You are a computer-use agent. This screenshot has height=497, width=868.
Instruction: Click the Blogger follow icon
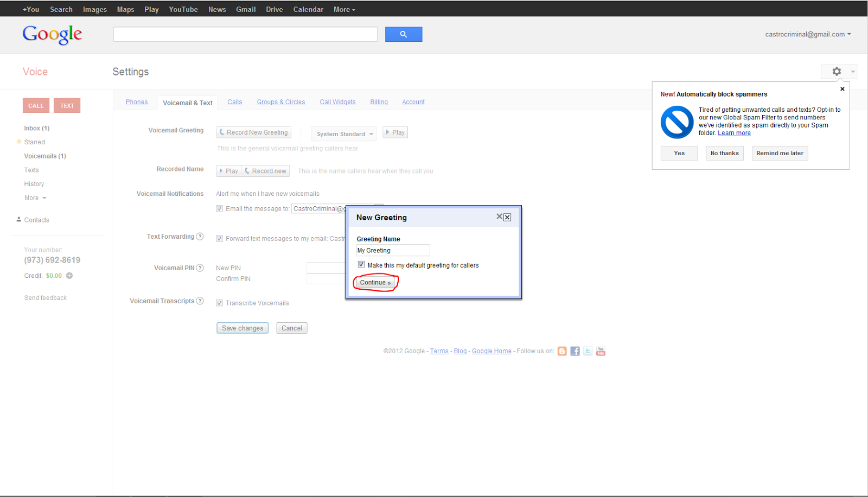click(x=562, y=351)
